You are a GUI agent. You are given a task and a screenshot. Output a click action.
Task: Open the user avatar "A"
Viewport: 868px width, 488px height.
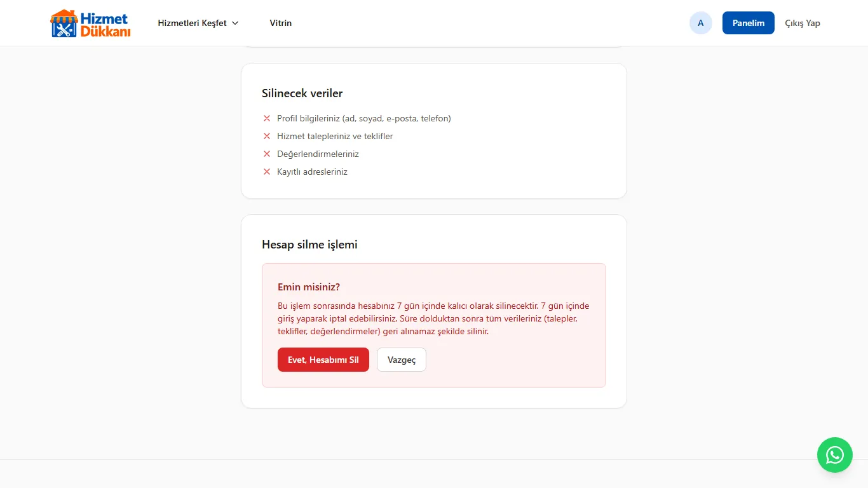coord(701,23)
